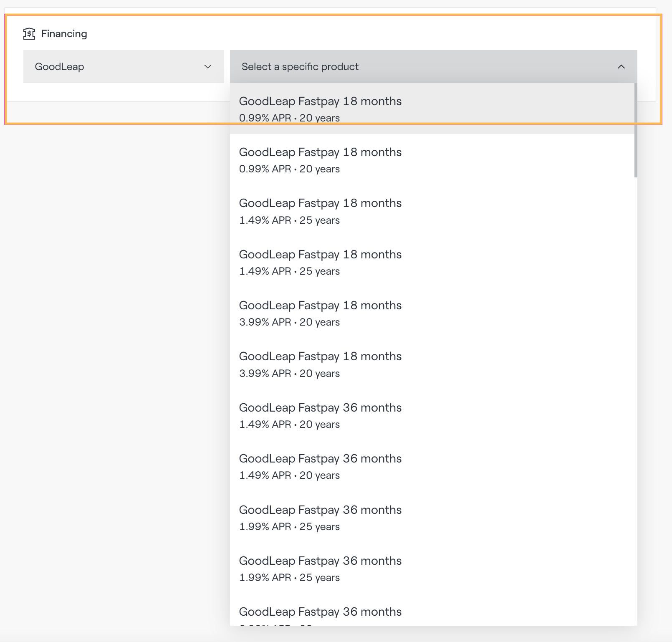Pick the unhighlighted 0.99% APR 20 years option
The image size is (672, 642).
coord(432,160)
